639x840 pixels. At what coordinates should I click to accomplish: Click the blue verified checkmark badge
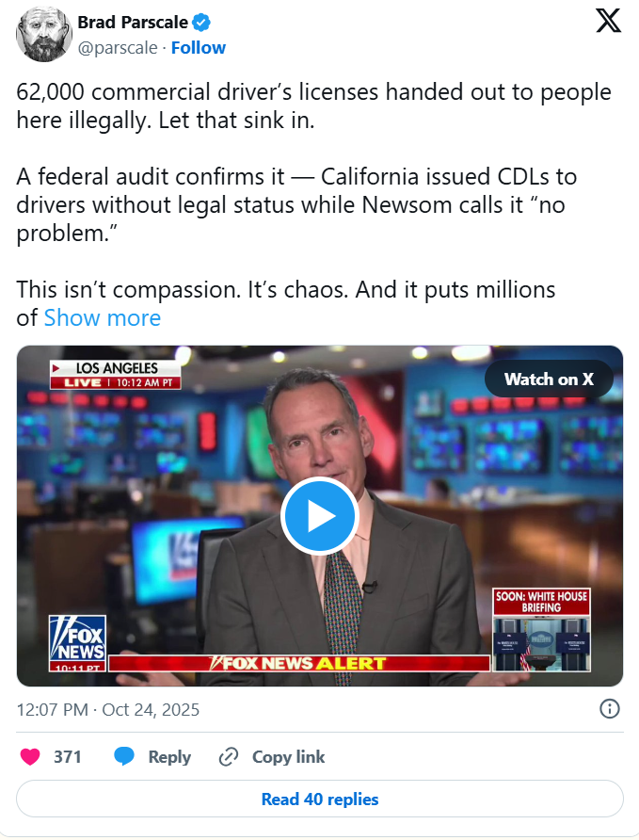click(202, 23)
